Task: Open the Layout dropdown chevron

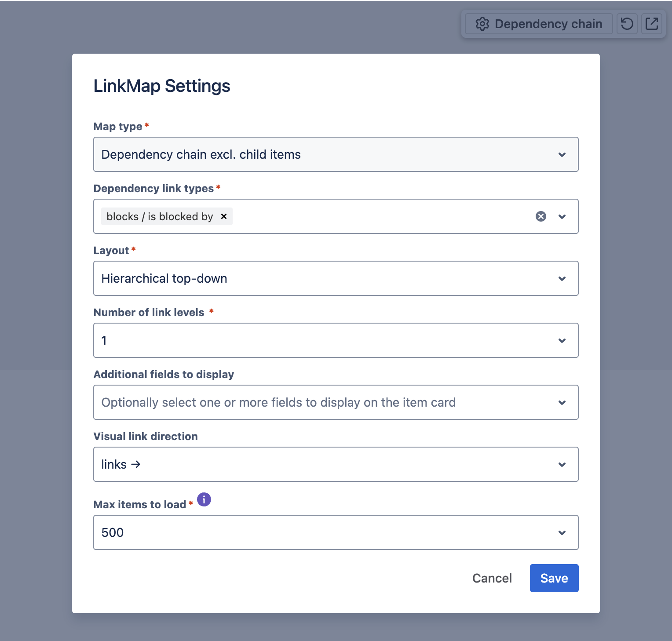Action: [562, 279]
